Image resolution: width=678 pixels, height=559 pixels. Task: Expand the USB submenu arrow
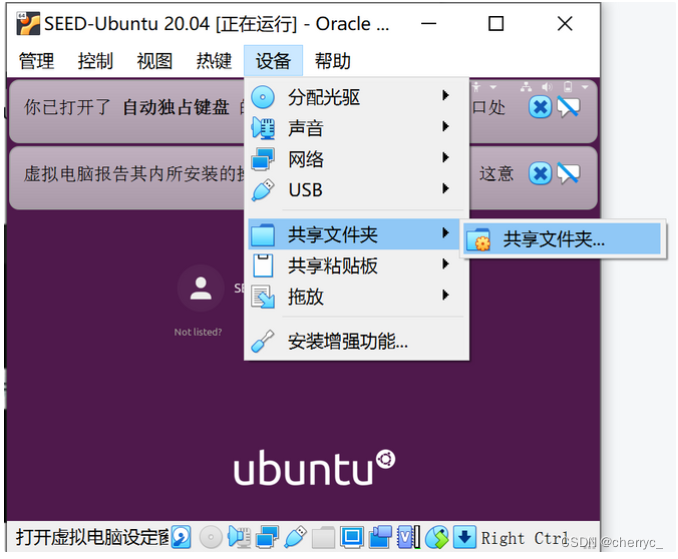tap(445, 188)
